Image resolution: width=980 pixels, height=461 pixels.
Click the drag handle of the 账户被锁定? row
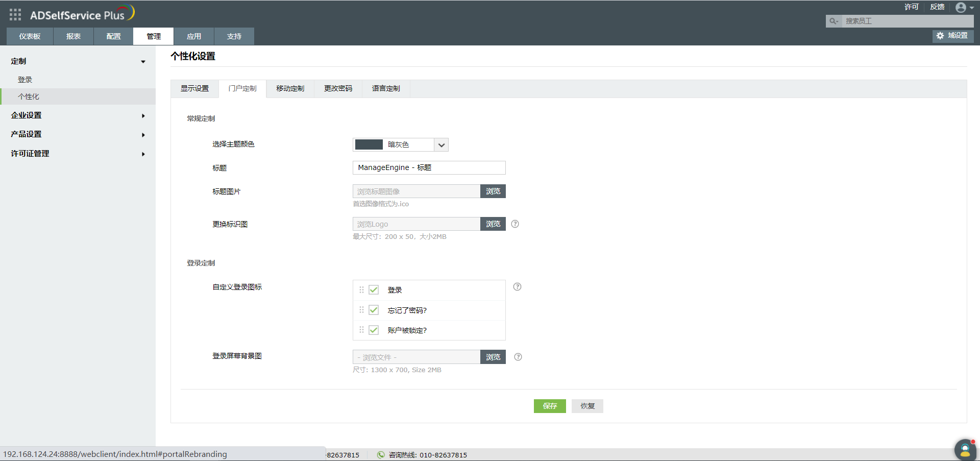(361, 330)
